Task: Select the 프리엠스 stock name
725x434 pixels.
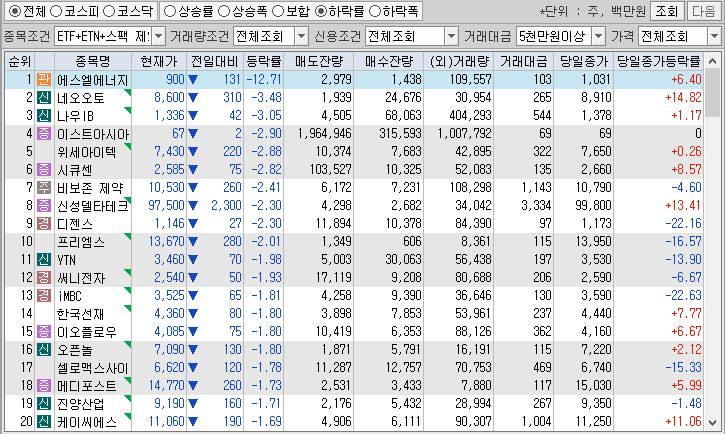Action: (x=81, y=241)
